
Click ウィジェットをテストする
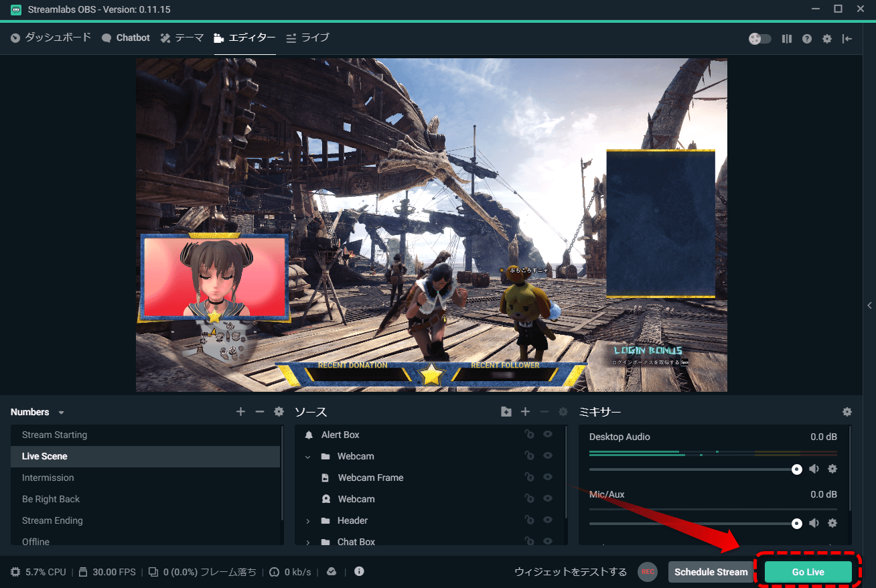[x=571, y=572]
